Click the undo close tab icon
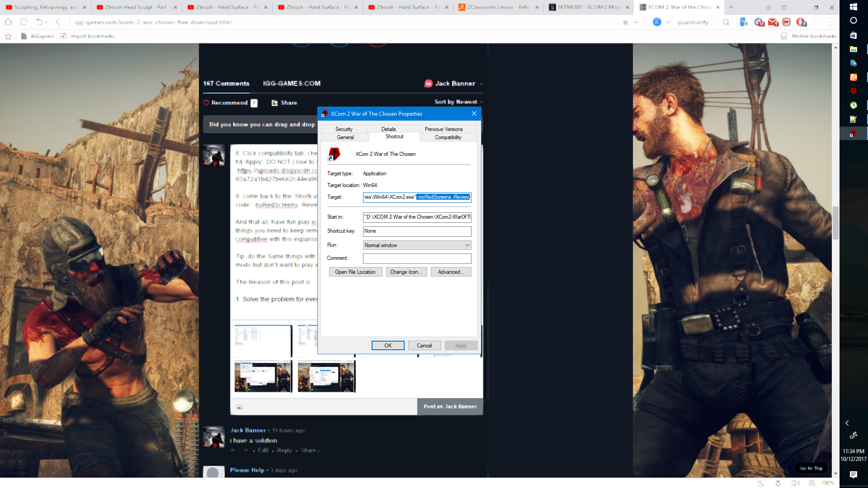The width and height of the screenshot is (868, 488). [39, 22]
